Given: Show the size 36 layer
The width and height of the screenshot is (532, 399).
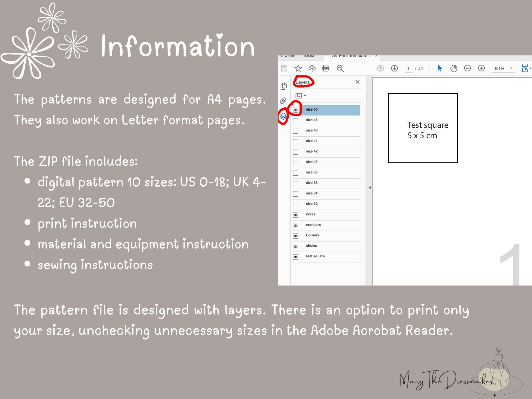Looking at the screenshot, I should [296, 183].
